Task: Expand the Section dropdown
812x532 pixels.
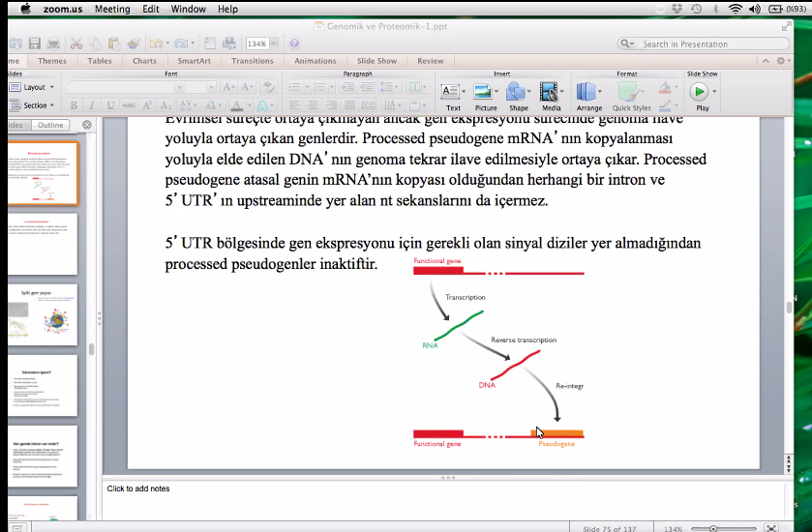Action: [37, 105]
